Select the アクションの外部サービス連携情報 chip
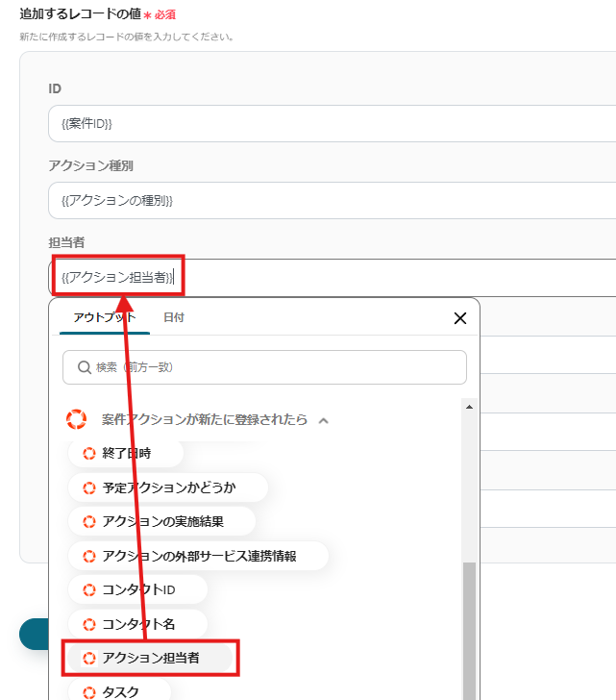This screenshot has width=616, height=700. (198, 556)
